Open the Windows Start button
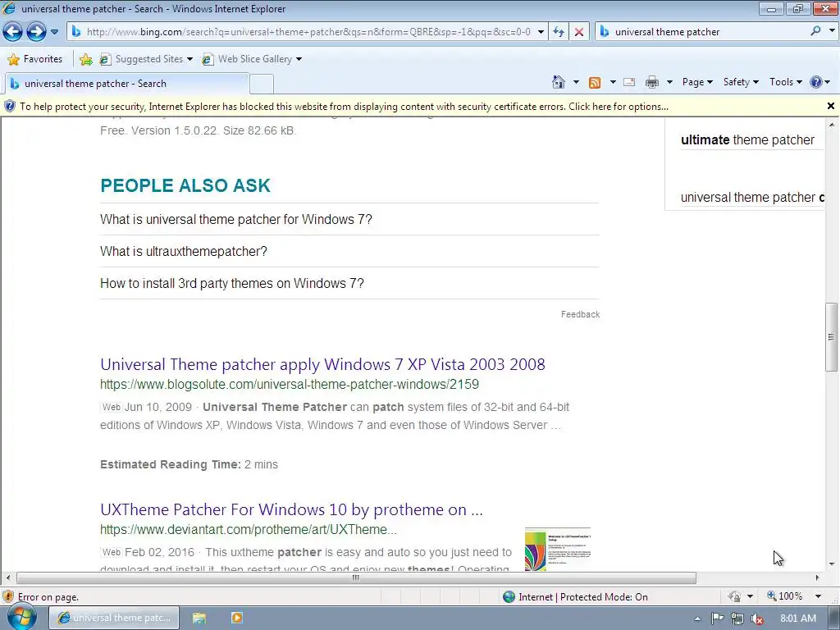 click(21, 618)
